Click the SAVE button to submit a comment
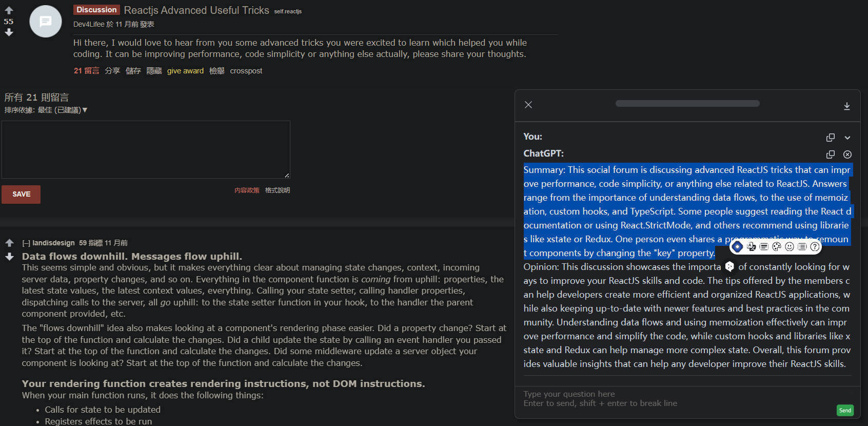Screen dimensions: 868x426 [21, 194]
